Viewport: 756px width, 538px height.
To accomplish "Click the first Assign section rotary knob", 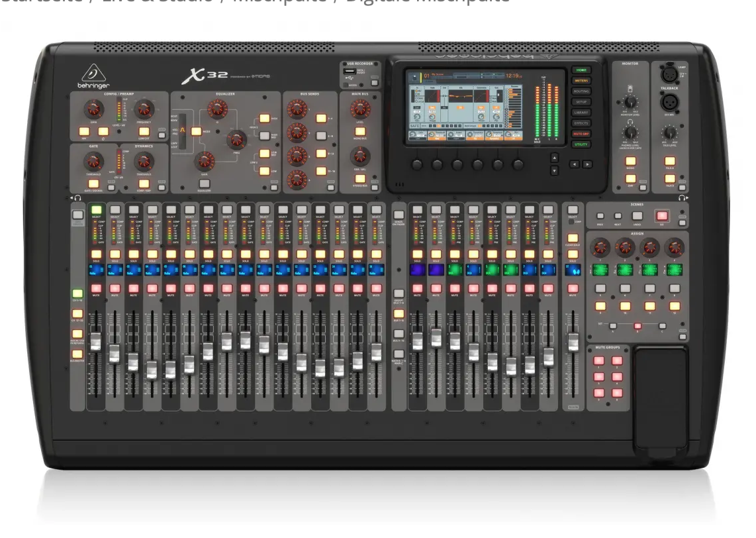I will point(600,248).
